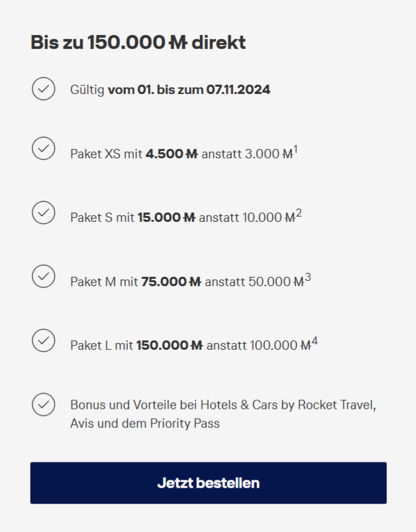Click checkmark icon beside Paket L
Image resolution: width=416 pixels, height=532 pixels.
tap(44, 340)
